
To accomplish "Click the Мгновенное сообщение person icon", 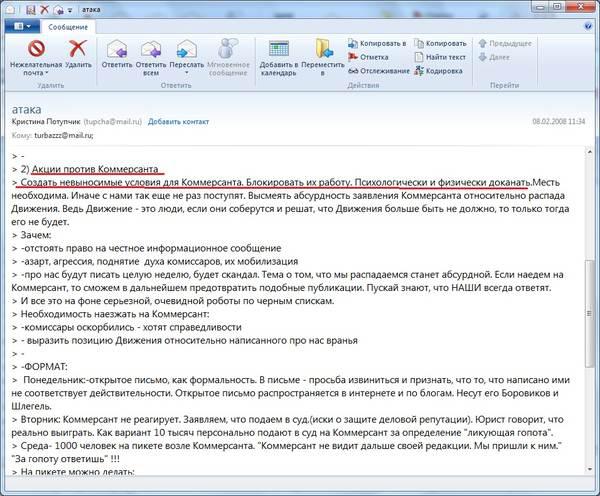I will (x=228, y=48).
